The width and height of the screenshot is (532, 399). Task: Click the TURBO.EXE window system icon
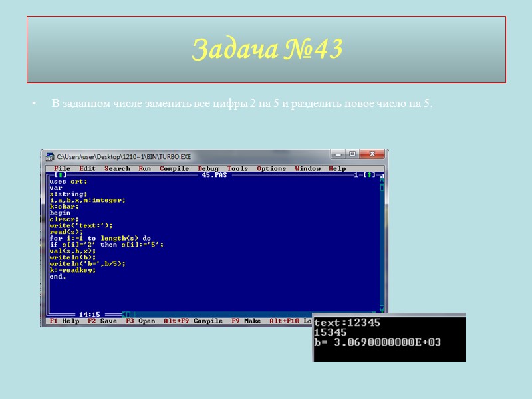tap(50, 156)
